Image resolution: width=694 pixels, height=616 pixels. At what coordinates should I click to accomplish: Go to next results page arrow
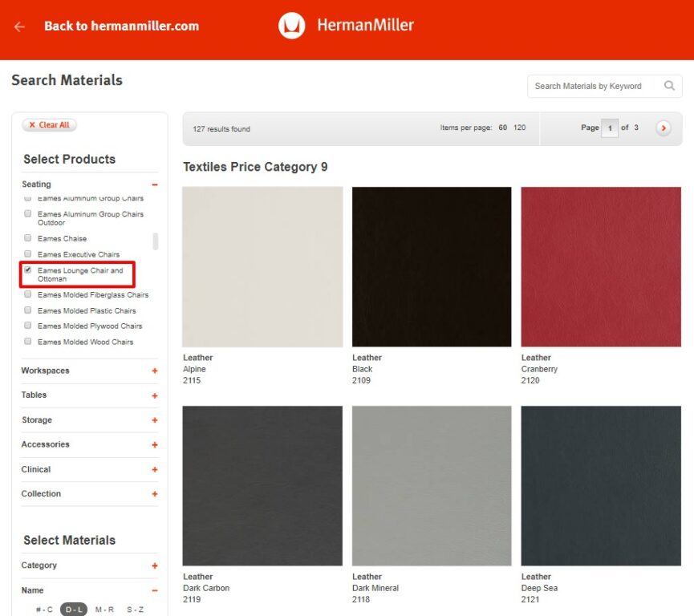(x=663, y=128)
